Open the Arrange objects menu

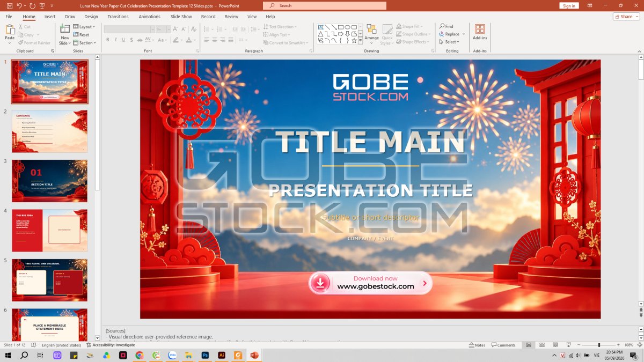click(x=371, y=34)
